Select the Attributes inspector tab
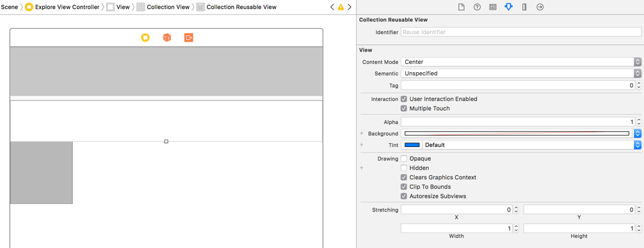The height and width of the screenshot is (248, 644). (508, 7)
